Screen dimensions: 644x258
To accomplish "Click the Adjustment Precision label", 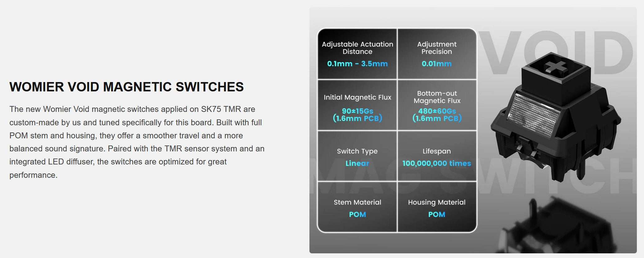I will [x=437, y=48].
